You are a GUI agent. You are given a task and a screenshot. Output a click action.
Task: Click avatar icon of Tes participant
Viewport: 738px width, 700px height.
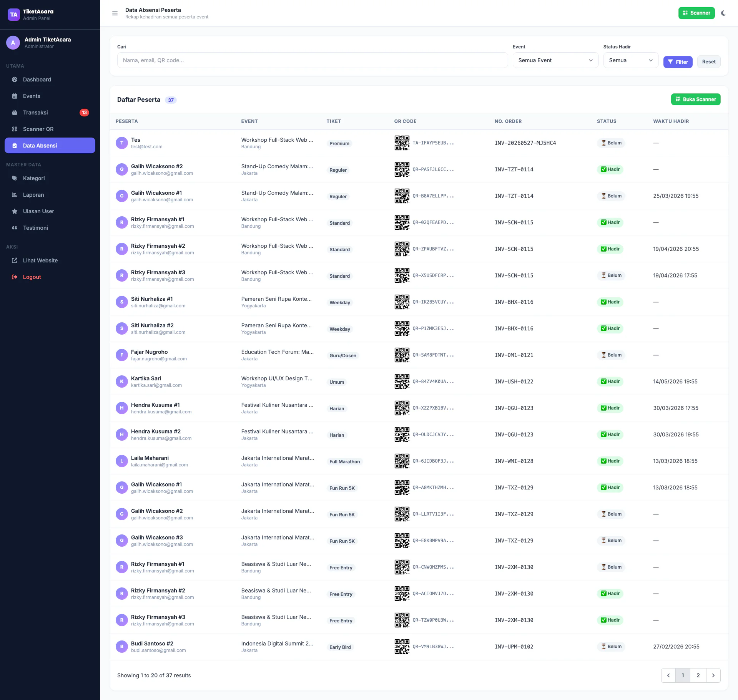122,143
